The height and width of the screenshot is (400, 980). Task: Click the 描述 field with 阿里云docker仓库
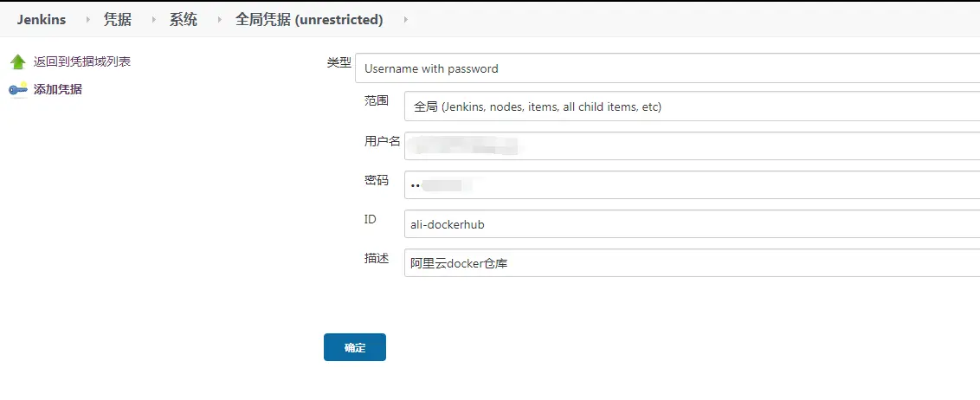click(691, 262)
